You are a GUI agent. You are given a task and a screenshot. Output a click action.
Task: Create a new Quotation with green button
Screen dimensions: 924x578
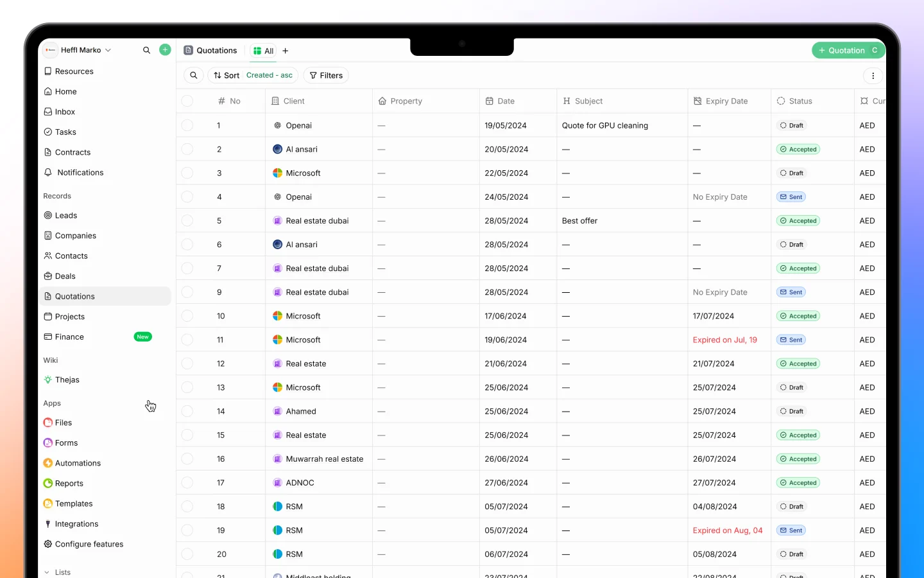848,50
